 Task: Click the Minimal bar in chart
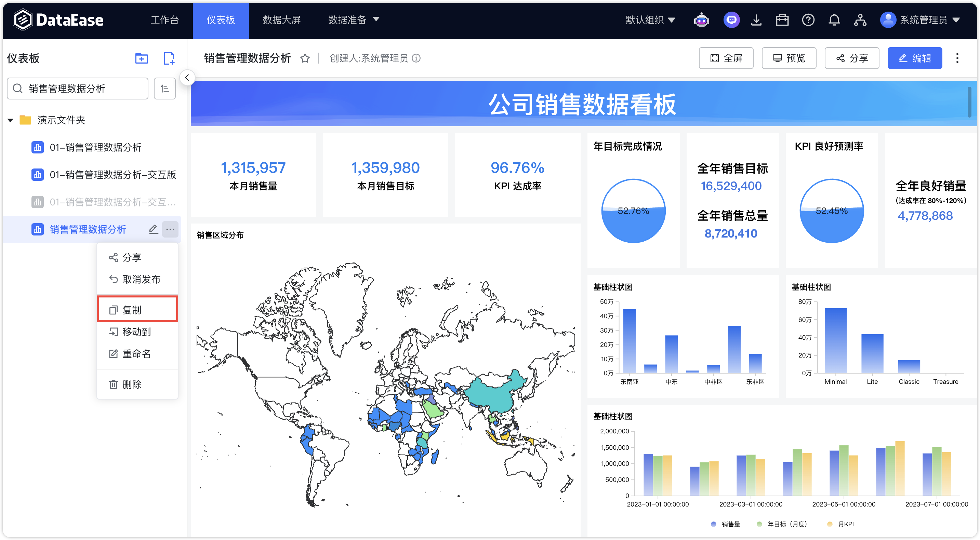pyautogui.click(x=835, y=340)
